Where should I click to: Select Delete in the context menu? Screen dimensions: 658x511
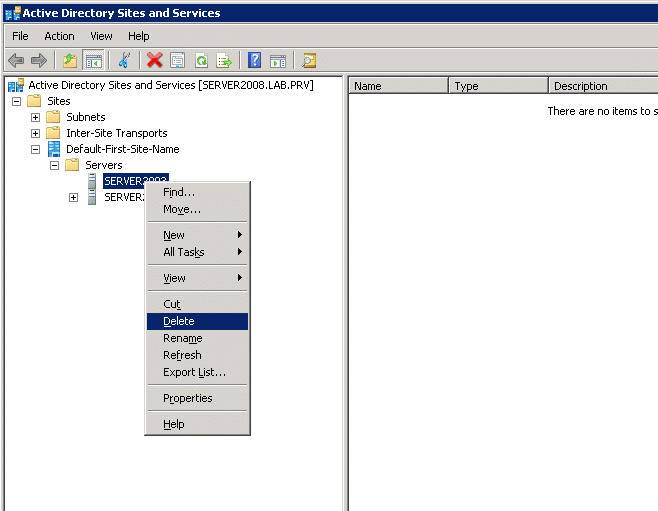coord(197,321)
